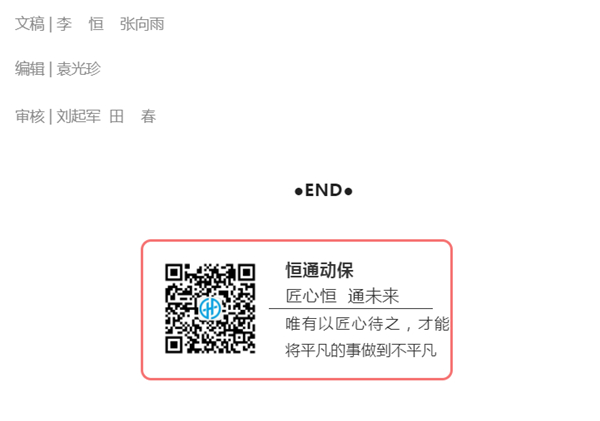The image size is (600, 421).
Task: Click the text 唯有以匠心待之，才能
Action: [x=367, y=324]
